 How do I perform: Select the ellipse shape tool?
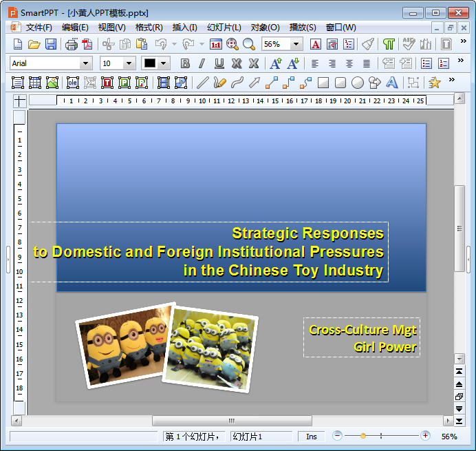click(x=357, y=83)
